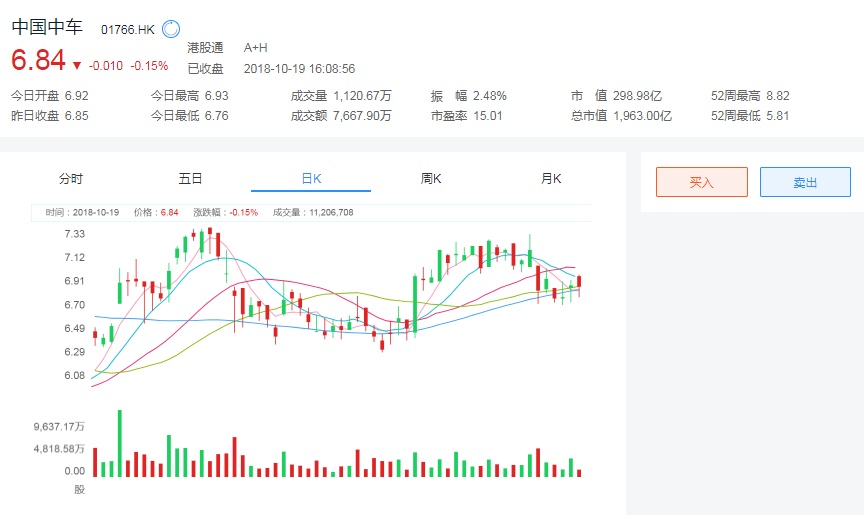Open the 五日 five-day chart tab
This screenshot has height=515, width=864.
(191, 179)
